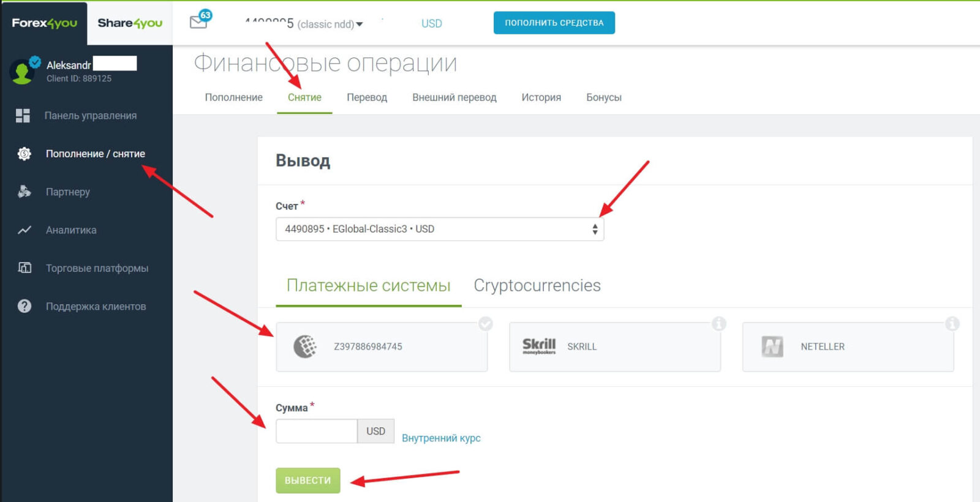Open the Счет account dropdown

click(440, 229)
